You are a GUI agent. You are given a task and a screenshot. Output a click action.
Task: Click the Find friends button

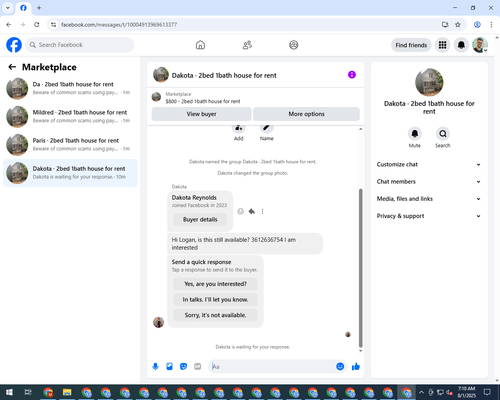(x=411, y=45)
